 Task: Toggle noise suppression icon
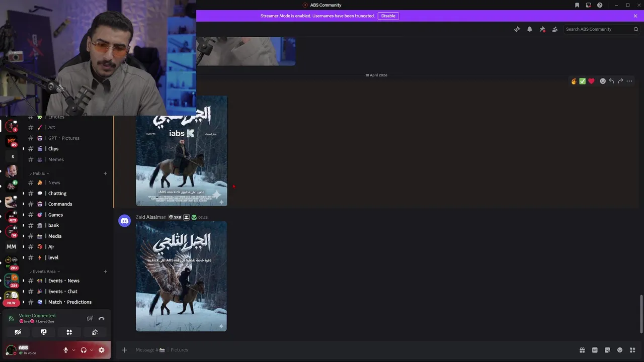pyautogui.click(x=90, y=318)
